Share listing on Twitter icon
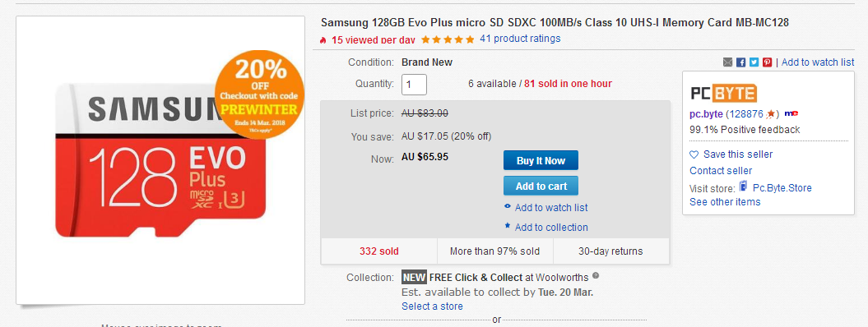The width and height of the screenshot is (868, 327). 754,62
